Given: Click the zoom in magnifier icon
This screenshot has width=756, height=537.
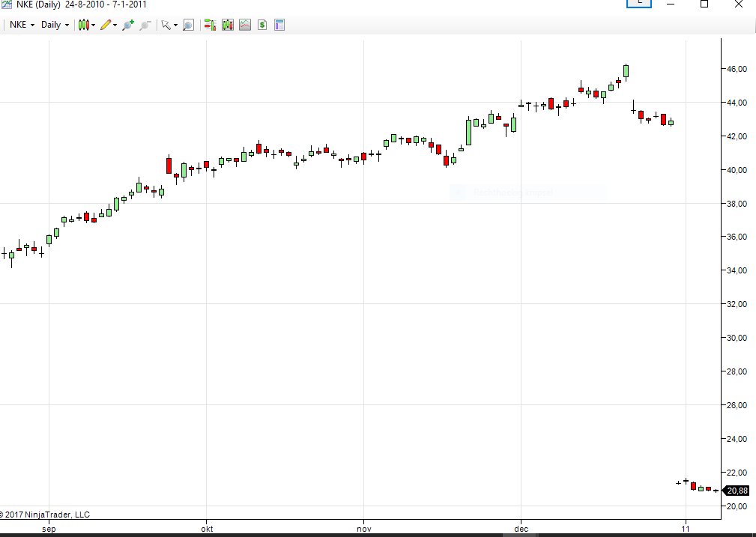Looking at the screenshot, I should coord(128,25).
